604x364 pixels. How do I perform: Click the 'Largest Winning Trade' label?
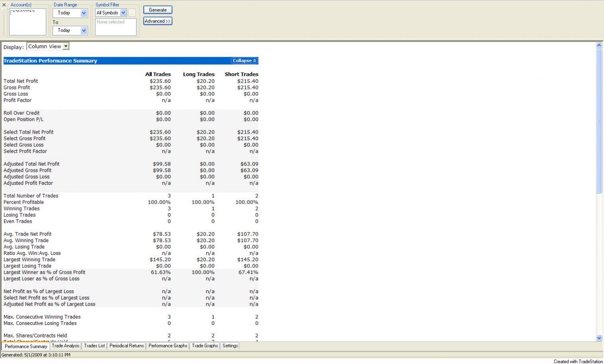click(29, 260)
